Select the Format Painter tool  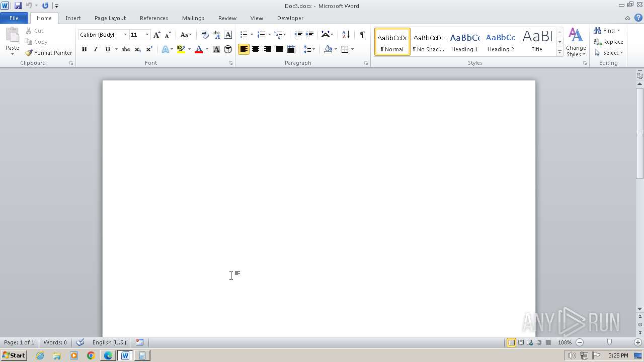click(49, 53)
